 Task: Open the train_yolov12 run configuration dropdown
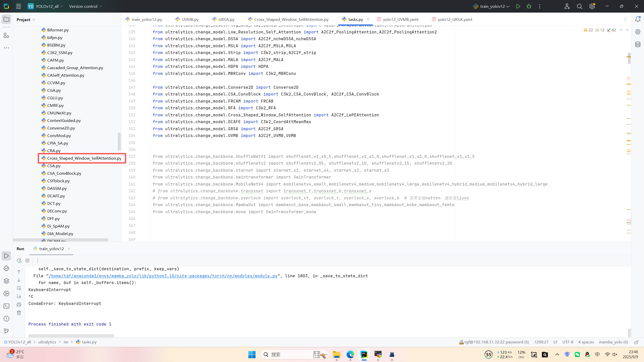[x=494, y=6]
